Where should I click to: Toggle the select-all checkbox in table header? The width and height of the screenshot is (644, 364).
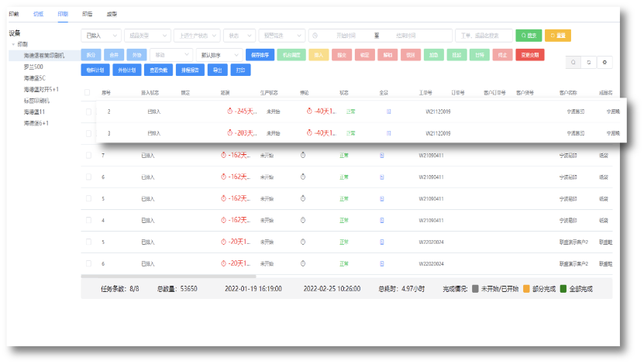[88, 92]
